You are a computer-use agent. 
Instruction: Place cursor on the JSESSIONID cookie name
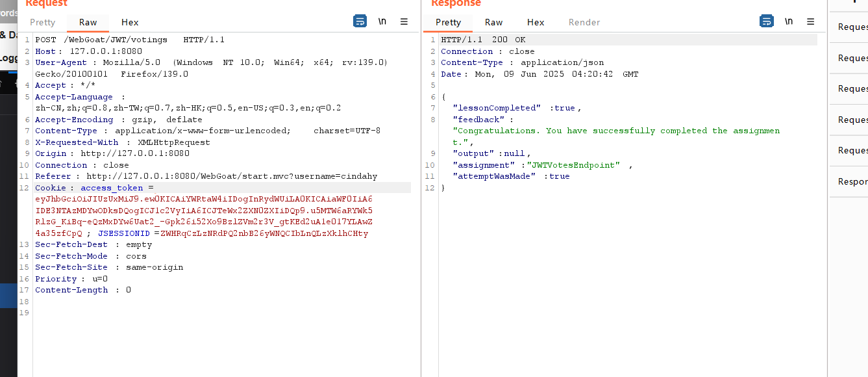coord(124,233)
